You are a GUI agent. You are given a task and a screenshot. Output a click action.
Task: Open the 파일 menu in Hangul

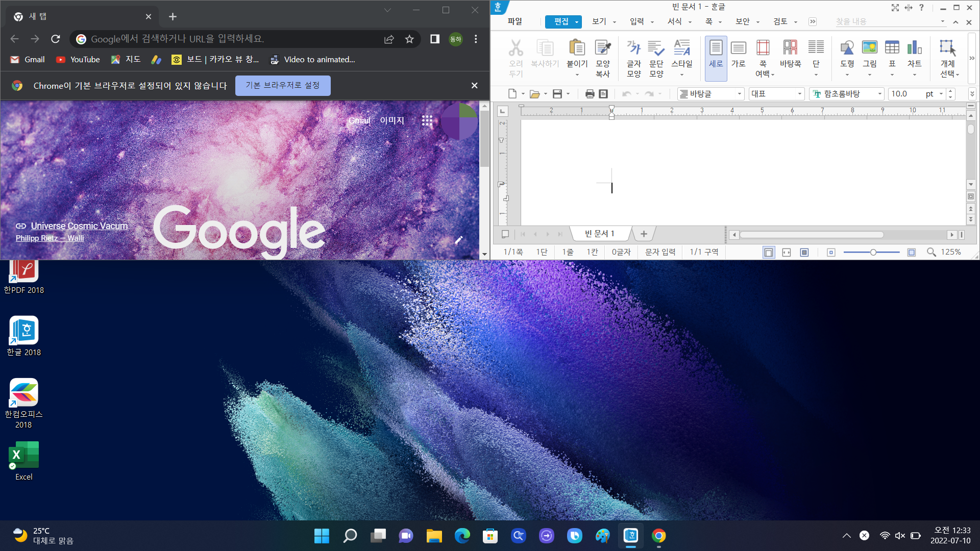tap(514, 21)
